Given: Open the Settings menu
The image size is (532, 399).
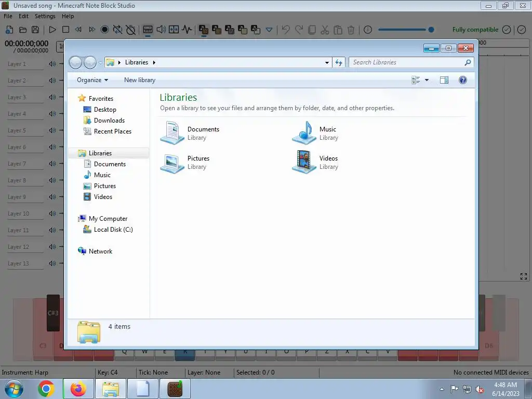Looking at the screenshot, I should [45, 16].
